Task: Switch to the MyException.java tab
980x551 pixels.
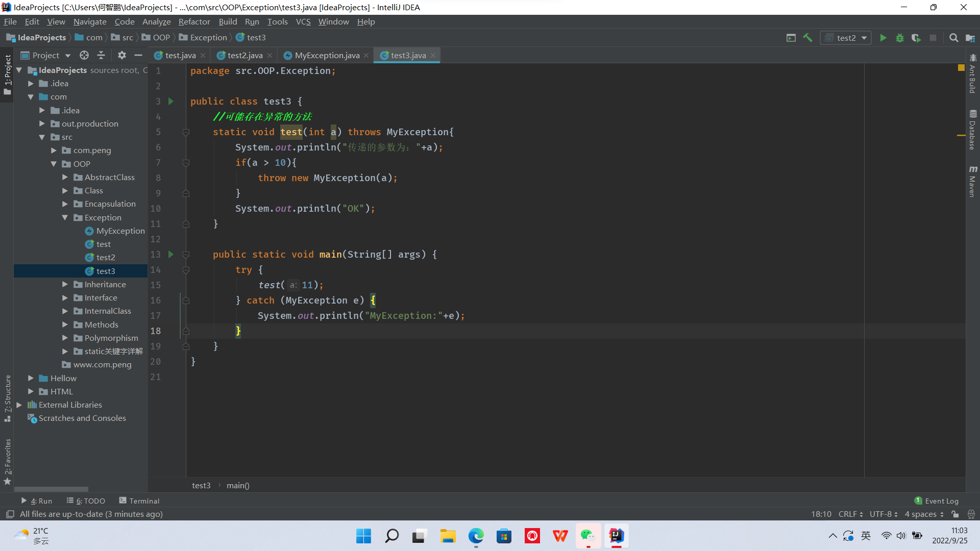Action: pyautogui.click(x=327, y=55)
